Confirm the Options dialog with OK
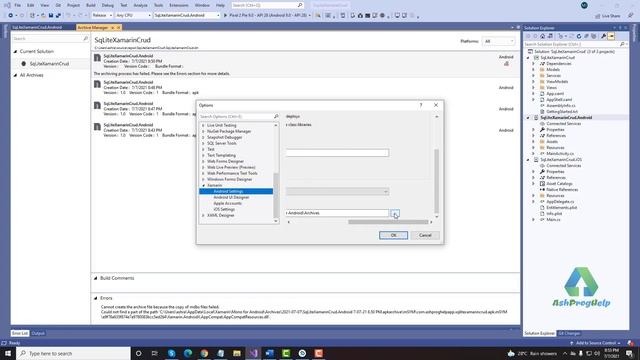640x360 pixels. (393, 235)
